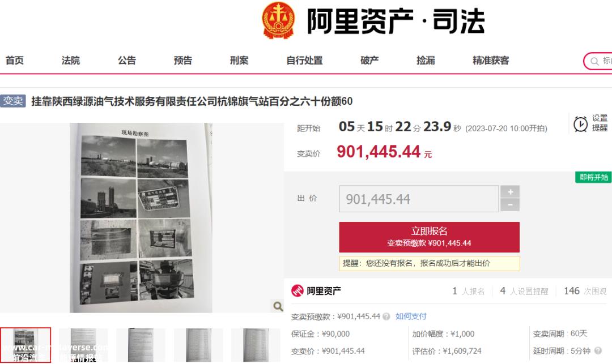Image resolution: width=612 pixels, height=364 pixels.
Task: Open help icon next to 变卖预缴款
Action: 386,316
